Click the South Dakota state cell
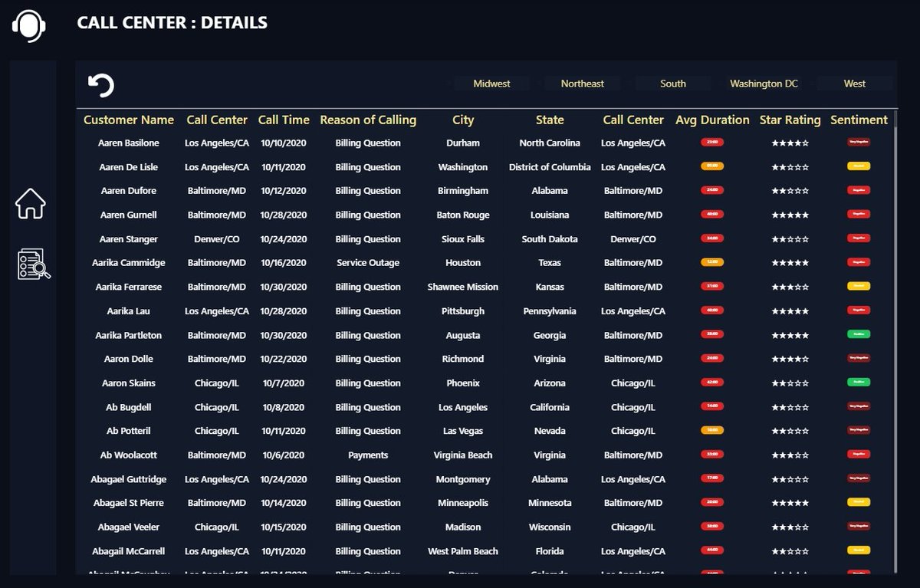This screenshot has width=920, height=588. [x=550, y=239]
